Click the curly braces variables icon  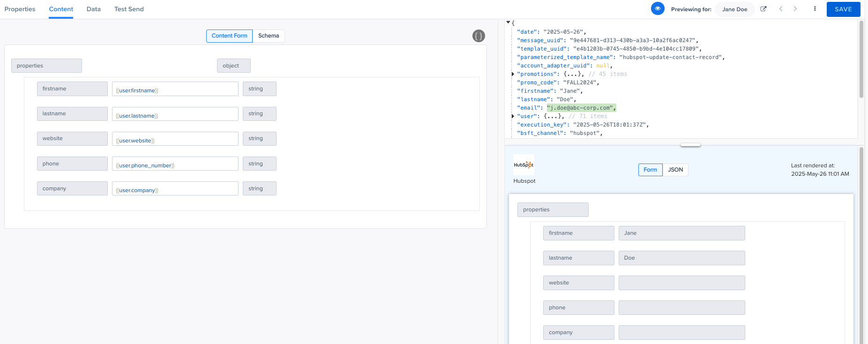[479, 36]
